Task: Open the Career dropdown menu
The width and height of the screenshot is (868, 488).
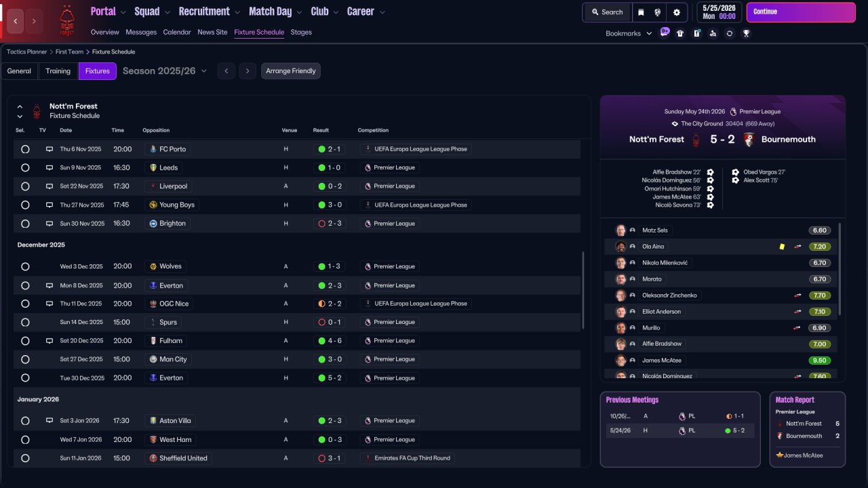Action: tap(366, 12)
